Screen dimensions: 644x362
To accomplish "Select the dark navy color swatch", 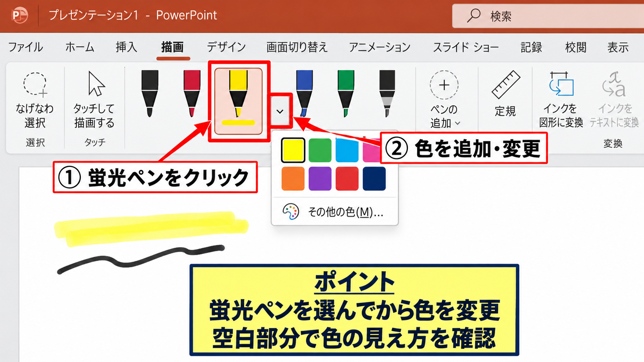I will tap(374, 178).
